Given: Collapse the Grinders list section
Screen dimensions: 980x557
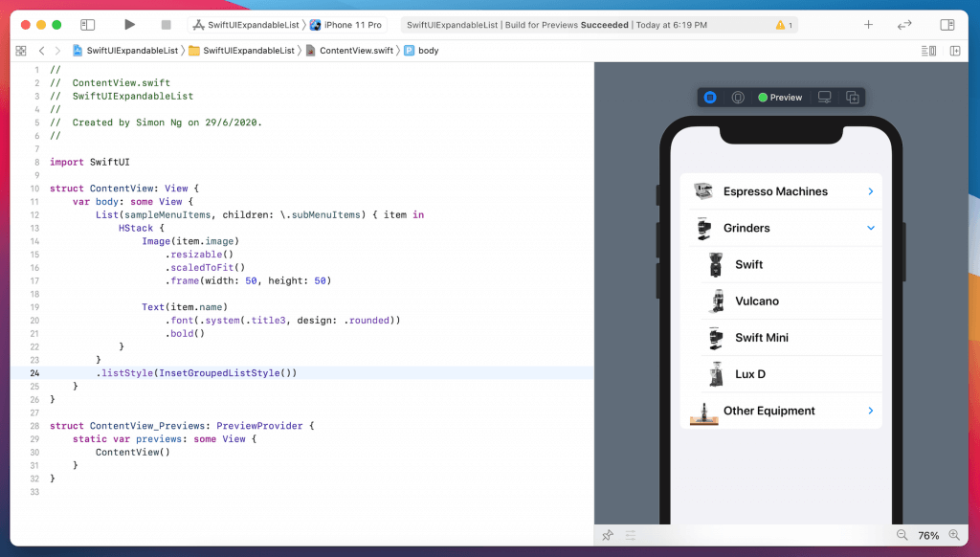Looking at the screenshot, I should (870, 228).
